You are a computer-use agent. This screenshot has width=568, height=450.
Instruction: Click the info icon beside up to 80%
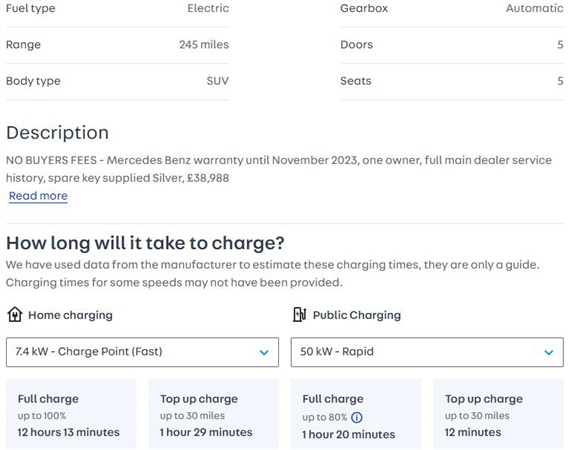357,417
